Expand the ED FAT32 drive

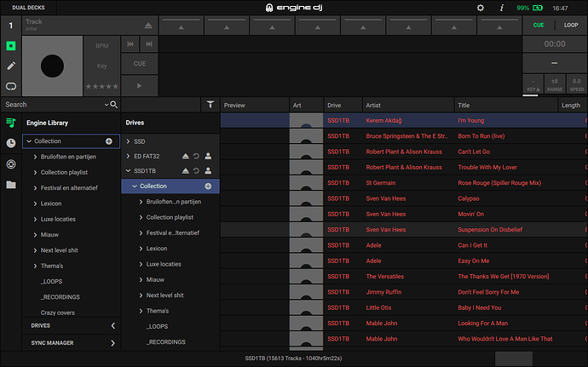coord(128,156)
